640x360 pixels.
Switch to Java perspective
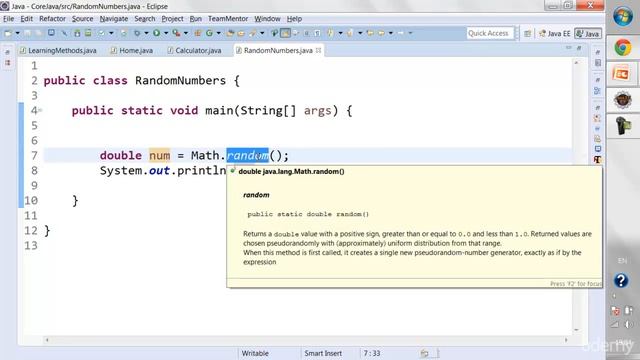(x=588, y=33)
